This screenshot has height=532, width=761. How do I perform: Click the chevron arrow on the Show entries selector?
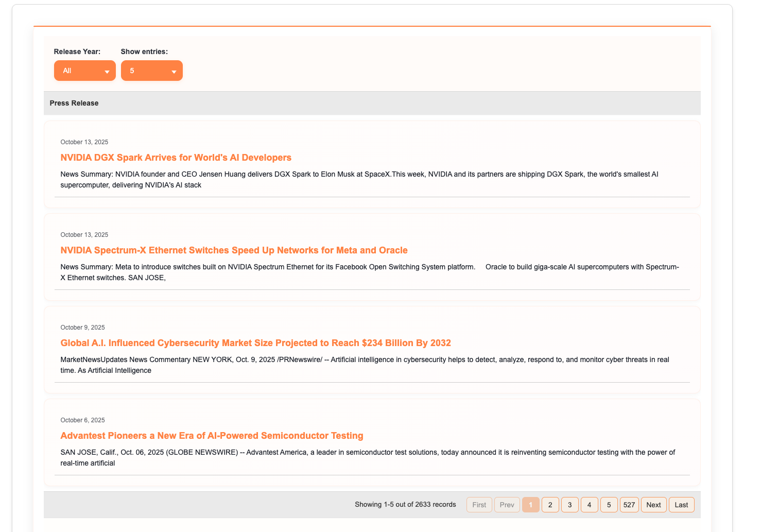tap(175, 71)
